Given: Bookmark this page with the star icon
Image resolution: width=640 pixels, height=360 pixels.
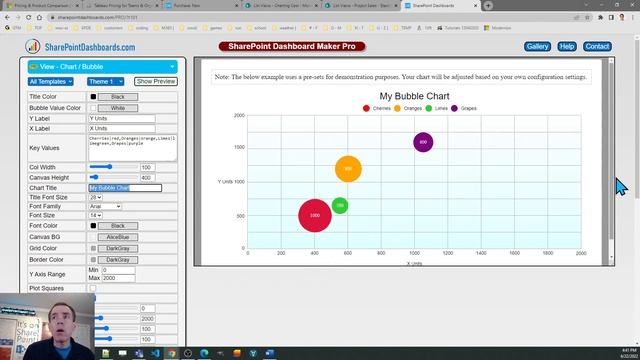Looking at the screenshot, I should [x=587, y=18].
